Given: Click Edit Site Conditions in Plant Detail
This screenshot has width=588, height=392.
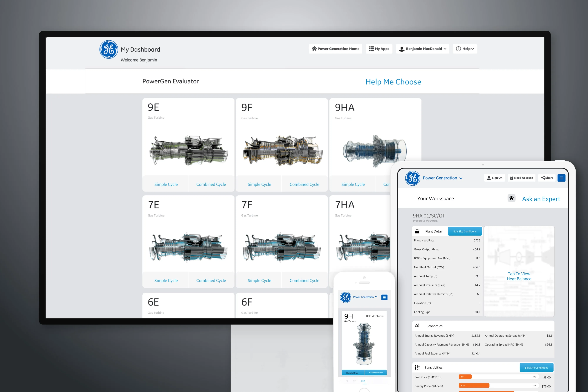Looking at the screenshot, I should pos(465,231).
